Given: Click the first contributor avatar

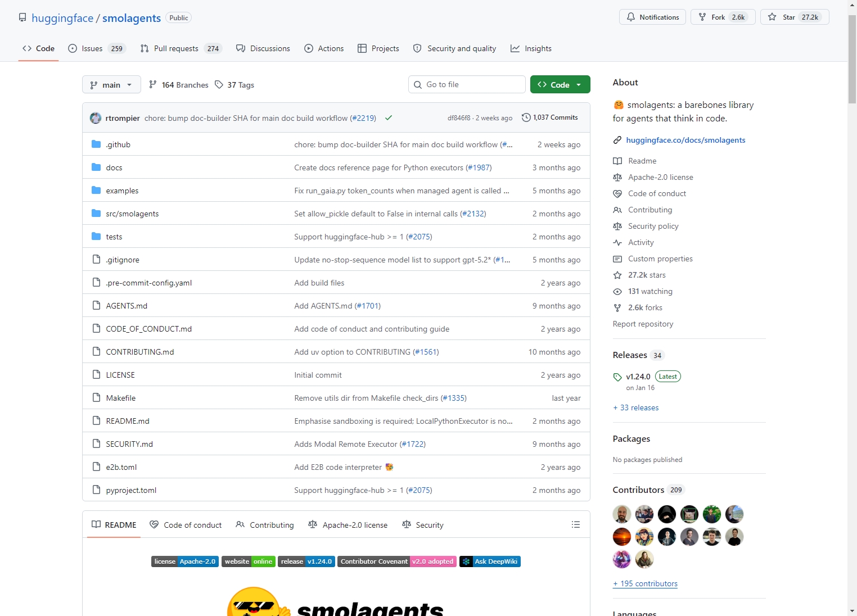Looking at the screenshot, I should point(622,514).
